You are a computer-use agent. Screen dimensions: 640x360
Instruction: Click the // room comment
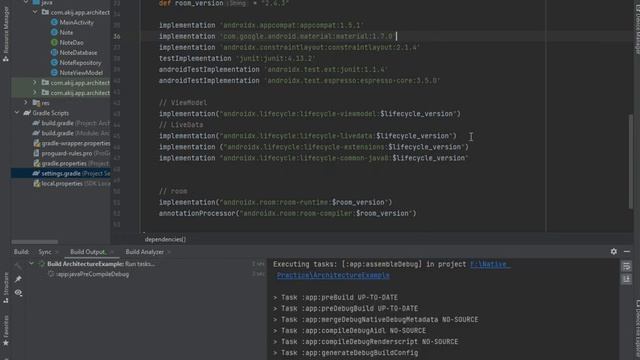tap(173, 191)
